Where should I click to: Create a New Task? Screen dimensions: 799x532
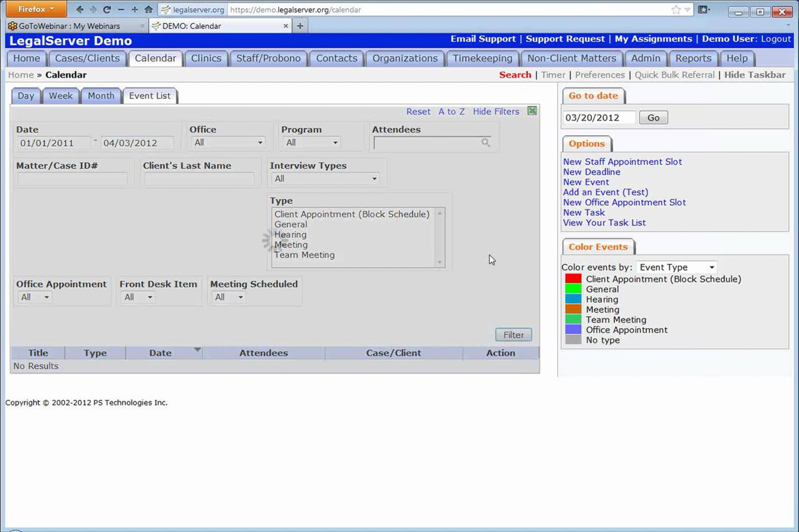pyautogui.click(x=584, y=213)
